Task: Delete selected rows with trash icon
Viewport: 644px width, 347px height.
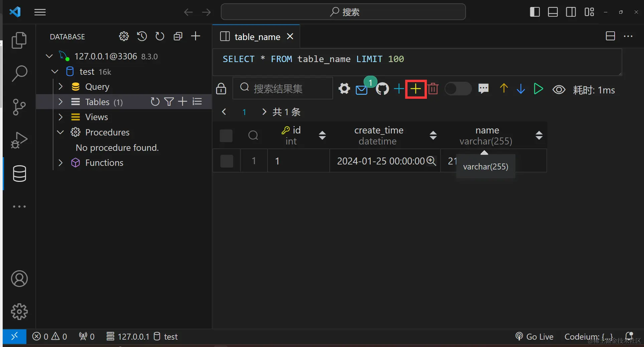Action: point(433,89)
